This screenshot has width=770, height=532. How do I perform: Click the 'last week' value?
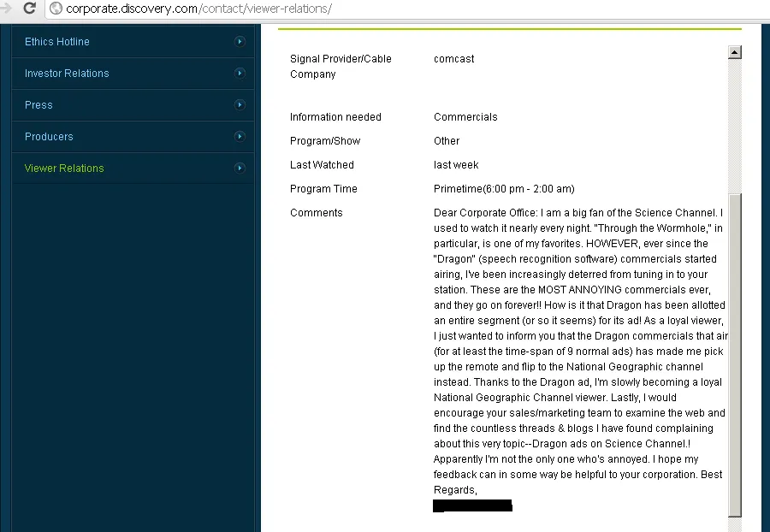[456, 165]
